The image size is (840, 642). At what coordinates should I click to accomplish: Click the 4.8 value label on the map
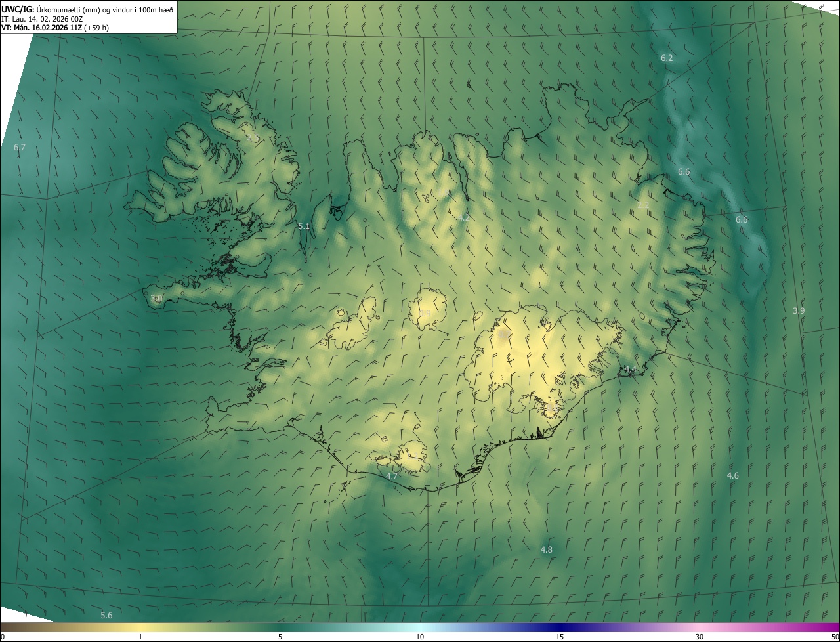tap(546, 550)
